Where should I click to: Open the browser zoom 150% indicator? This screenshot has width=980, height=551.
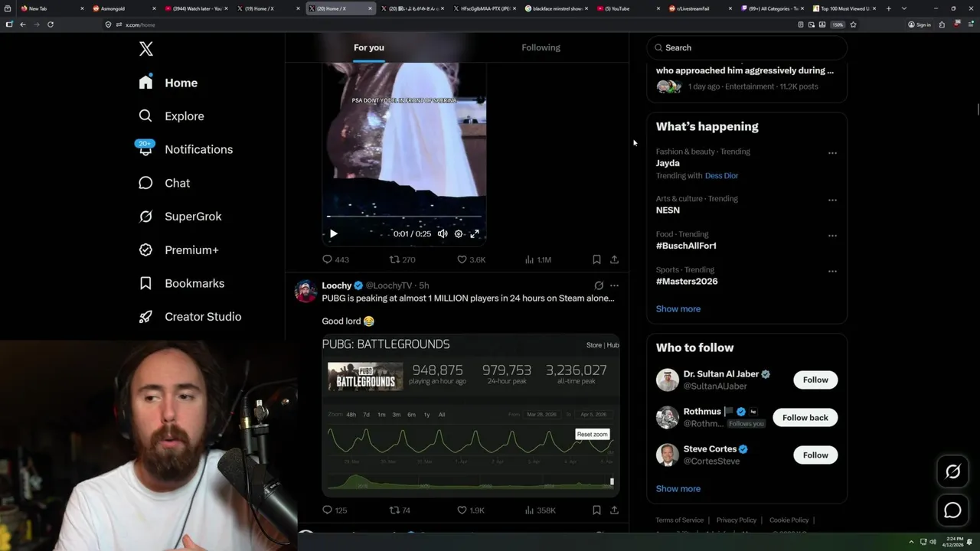coord(838,24)
